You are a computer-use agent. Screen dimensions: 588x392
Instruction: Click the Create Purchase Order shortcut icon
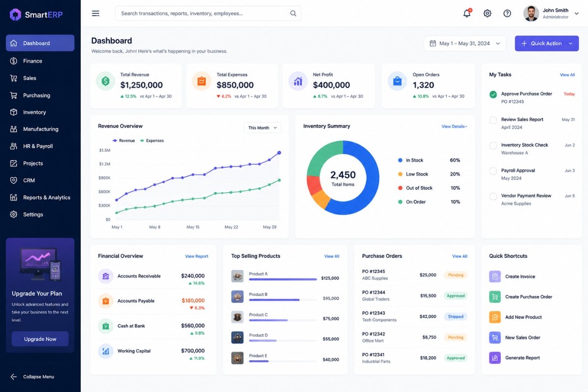tap(495, 296)
